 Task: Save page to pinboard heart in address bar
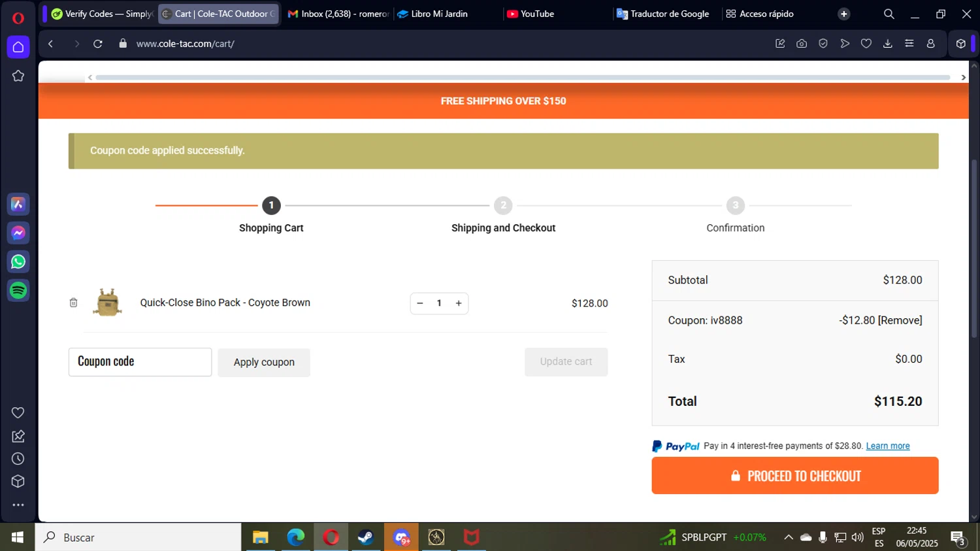click(x=866, y=44)
